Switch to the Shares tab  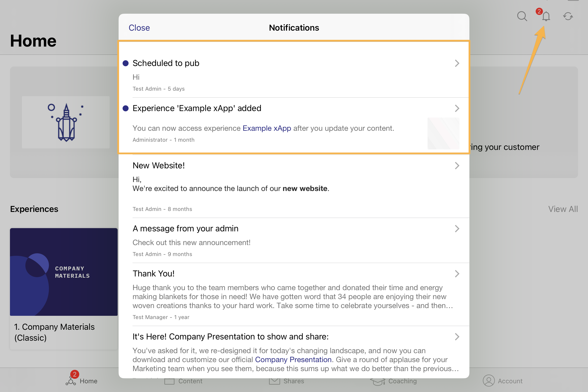(286, 381)
